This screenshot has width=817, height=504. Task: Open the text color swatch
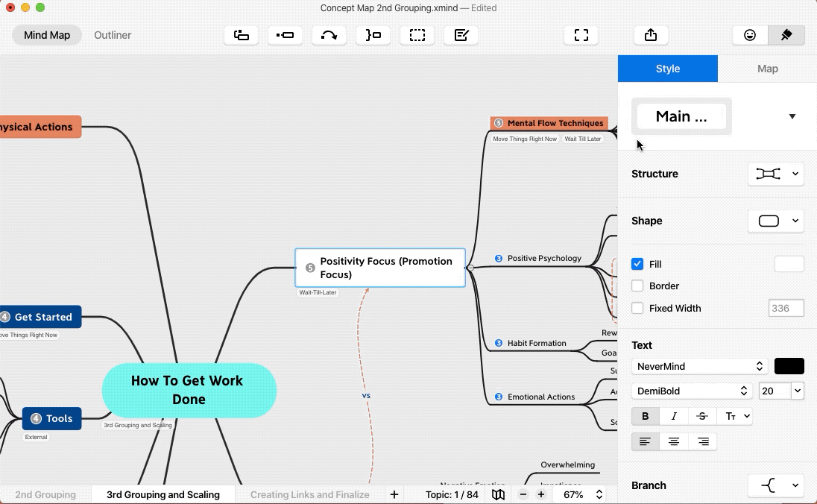(x=789, y=366)
